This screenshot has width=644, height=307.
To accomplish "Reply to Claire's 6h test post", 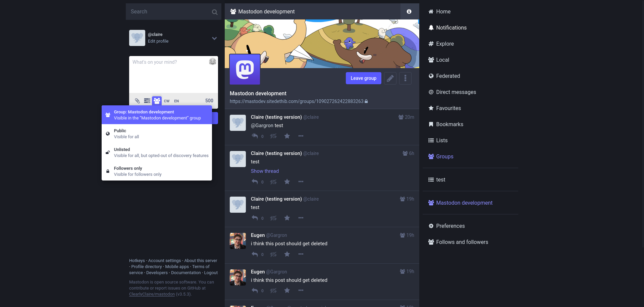I will 255,182.
